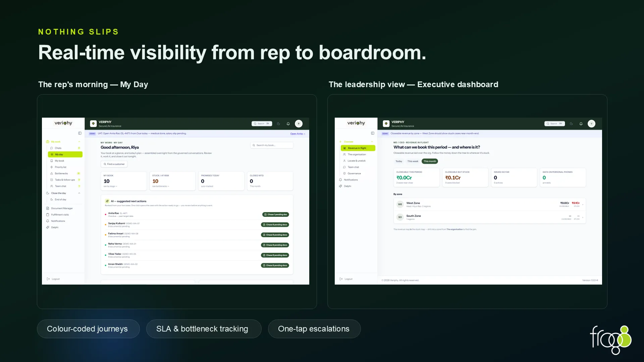This screenshot has width=644, height=362.
Task: Open the South Zone row
Action: pyautogui.click(x=490, y=218)
